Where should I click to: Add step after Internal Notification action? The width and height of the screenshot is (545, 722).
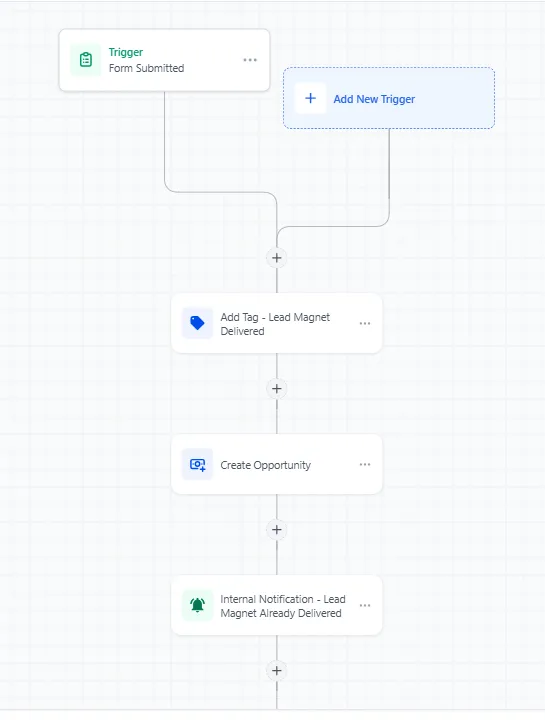(277, 670)
